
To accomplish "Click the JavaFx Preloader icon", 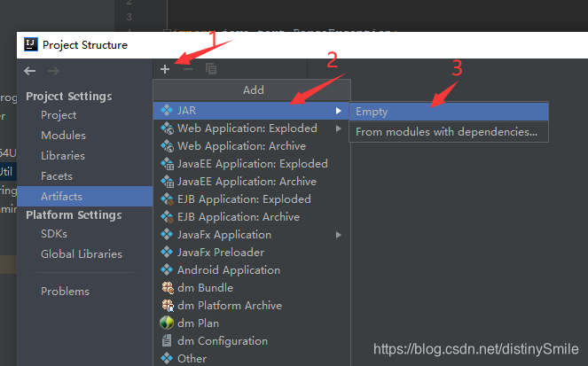I will point(167,252).
